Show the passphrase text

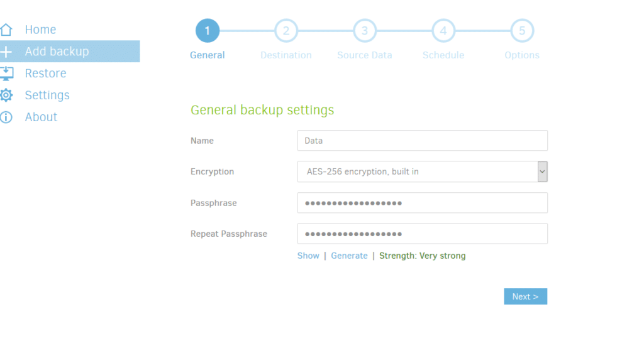(308, 256)
